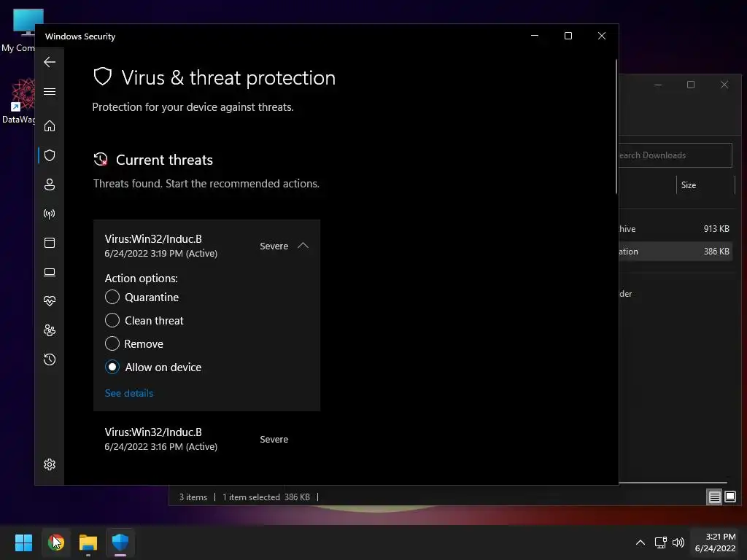Maximize the File Explorer window behind

pyautogui.click(x=691, y=85)
